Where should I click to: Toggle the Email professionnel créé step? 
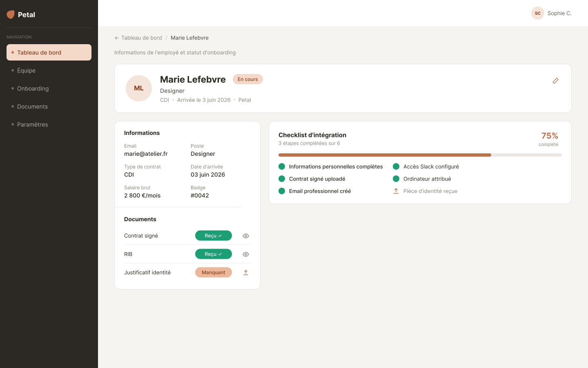tap(282, 191)
